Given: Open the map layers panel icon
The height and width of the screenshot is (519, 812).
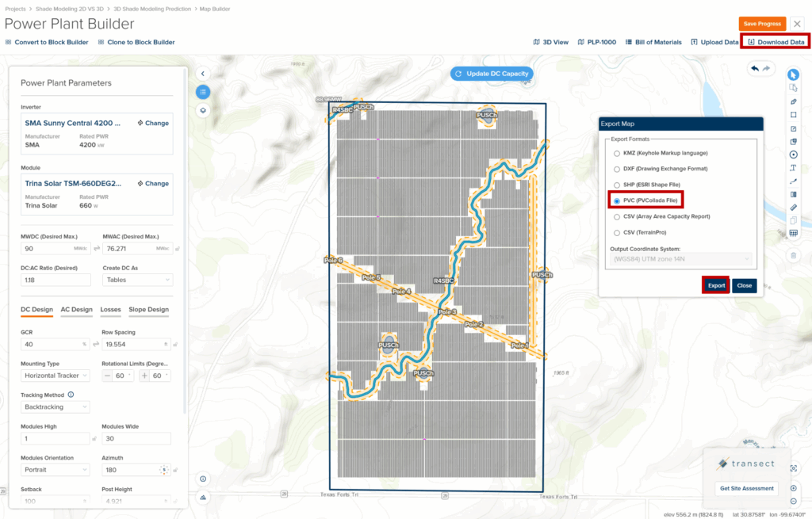Looking at the screenshot, I should 203,110.
